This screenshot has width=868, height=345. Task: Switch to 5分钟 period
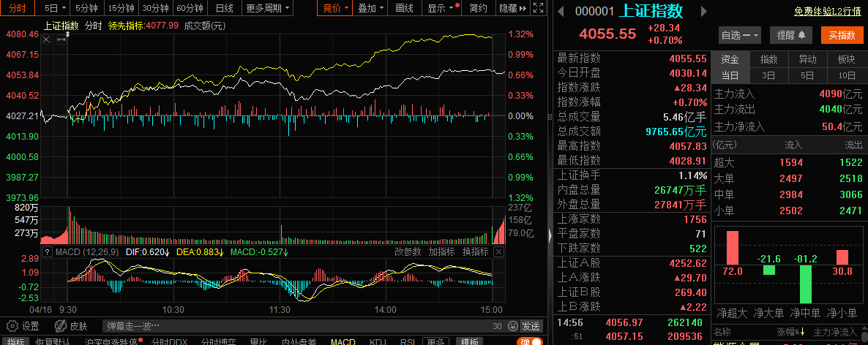[x=86, y=8]
